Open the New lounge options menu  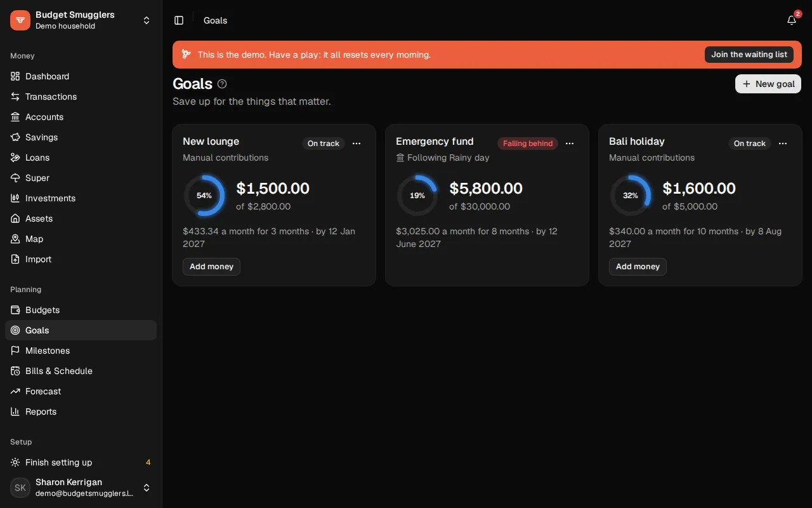(357, 144)
